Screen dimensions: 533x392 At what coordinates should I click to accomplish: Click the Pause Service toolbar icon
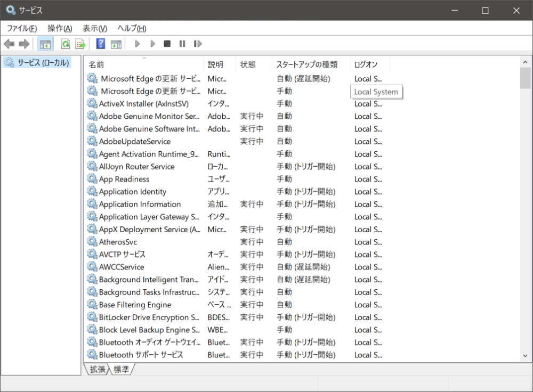tap(182, 44)
